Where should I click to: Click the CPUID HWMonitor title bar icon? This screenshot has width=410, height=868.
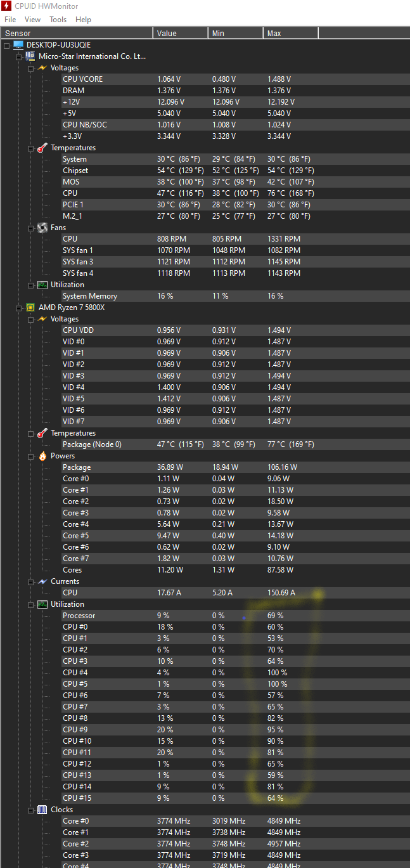click(6, 6)
